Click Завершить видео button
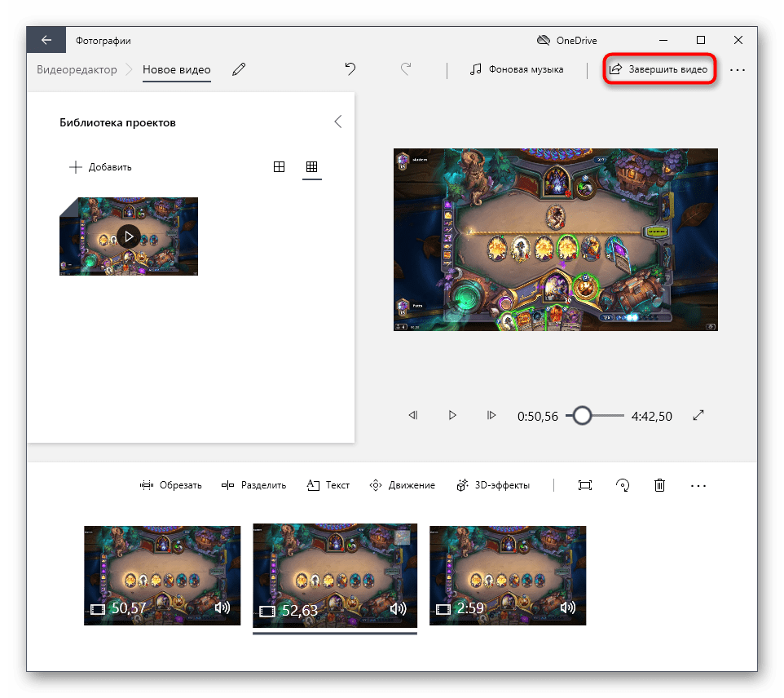This screenshot has height=698, width=784. (659, 69)
